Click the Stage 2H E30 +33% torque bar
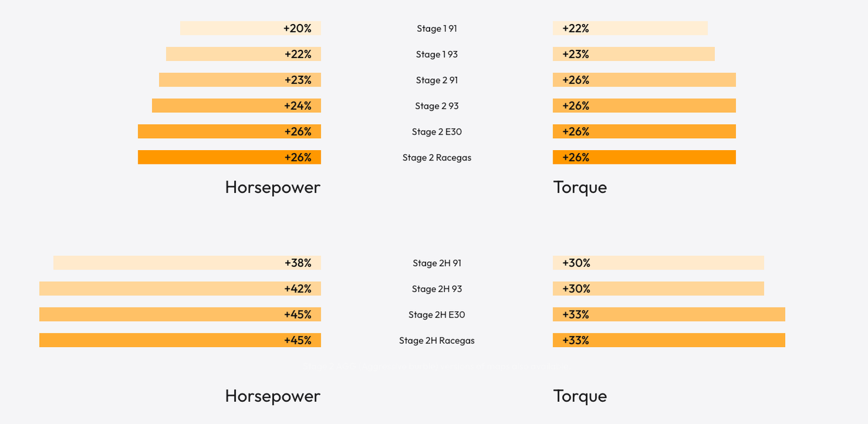 coord(669,315)
